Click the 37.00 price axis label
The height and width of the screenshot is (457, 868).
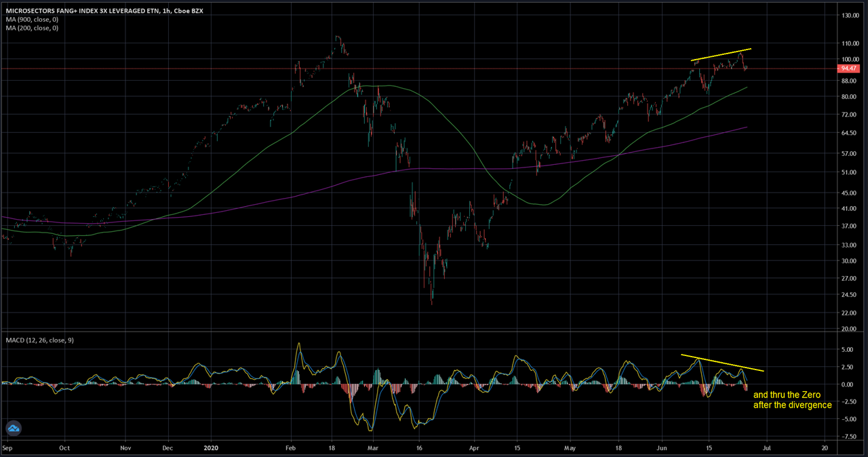point(848,226)
